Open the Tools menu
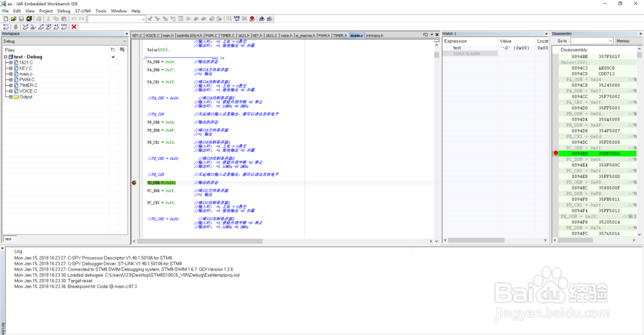The width and height of the screenshot is (644, 335). 100,11
